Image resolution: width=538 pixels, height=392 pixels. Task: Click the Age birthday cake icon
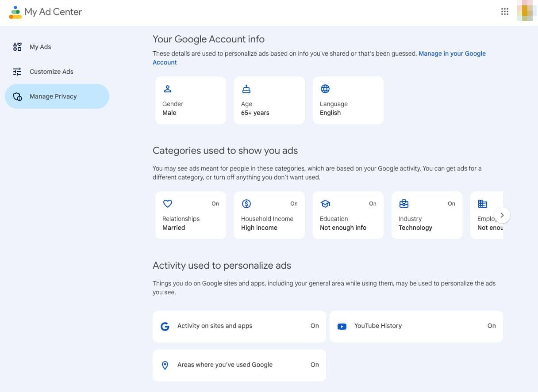[x=246, y=89]
